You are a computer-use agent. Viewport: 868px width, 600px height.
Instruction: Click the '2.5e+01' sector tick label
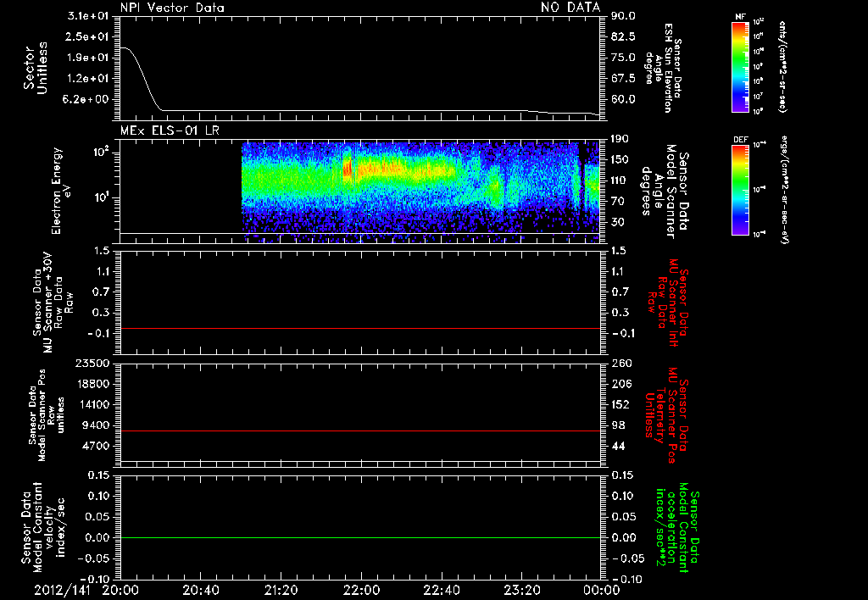(x=88, y=36)
